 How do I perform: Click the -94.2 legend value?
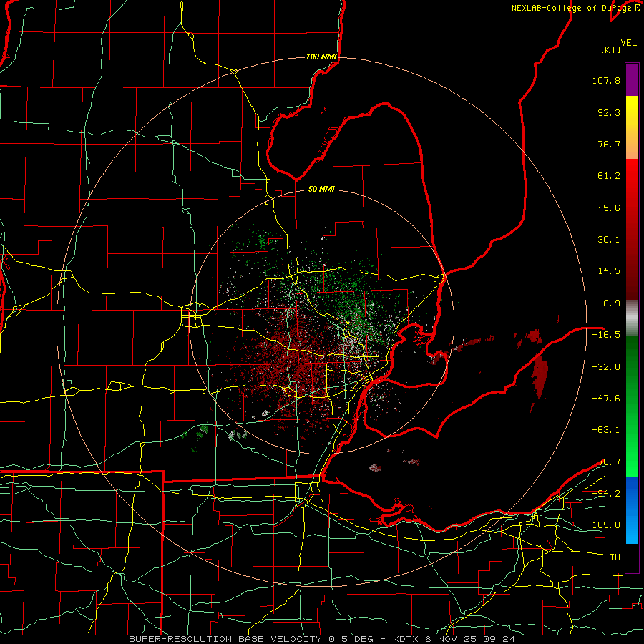coord(606,493)
